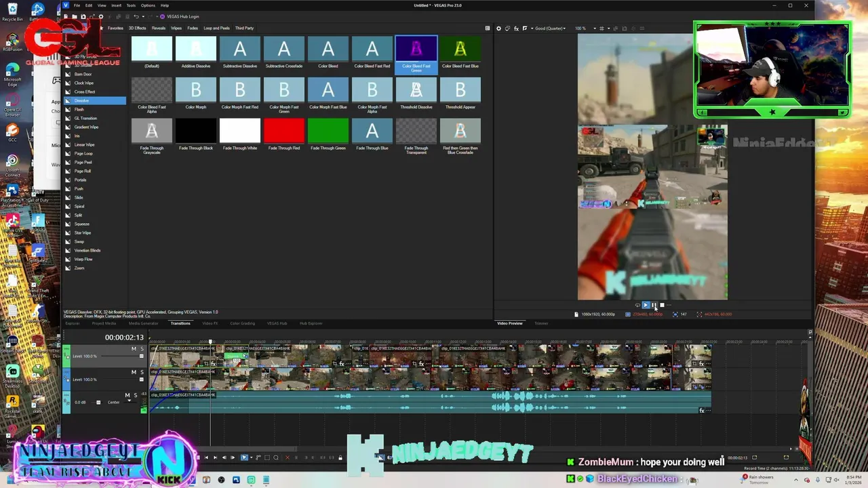Open the Good (Quarter) preview quality dropdown
This screenshot has width=868, height=488.
[x=550, y=28]
